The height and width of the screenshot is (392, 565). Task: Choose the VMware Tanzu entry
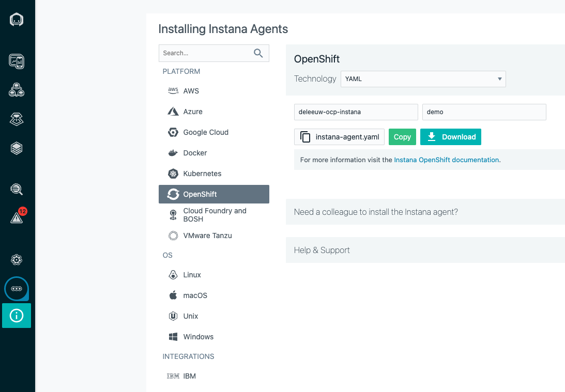pos(213,236)
